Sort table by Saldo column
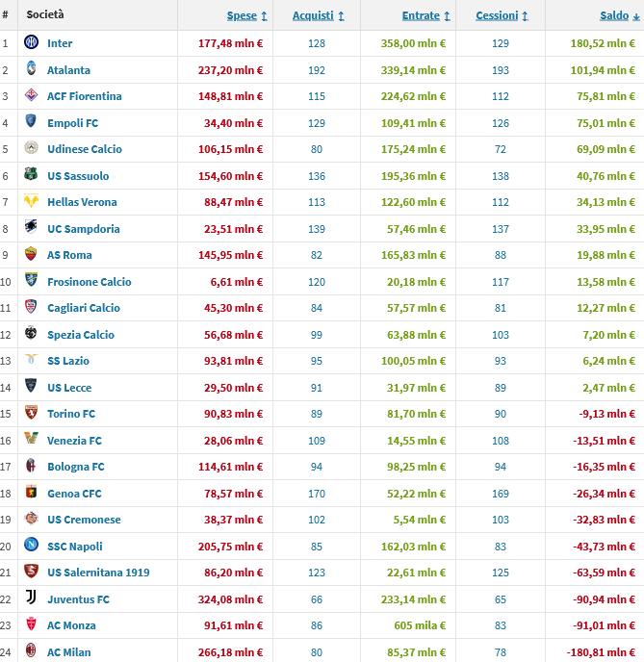 click(x=620, y=16)
